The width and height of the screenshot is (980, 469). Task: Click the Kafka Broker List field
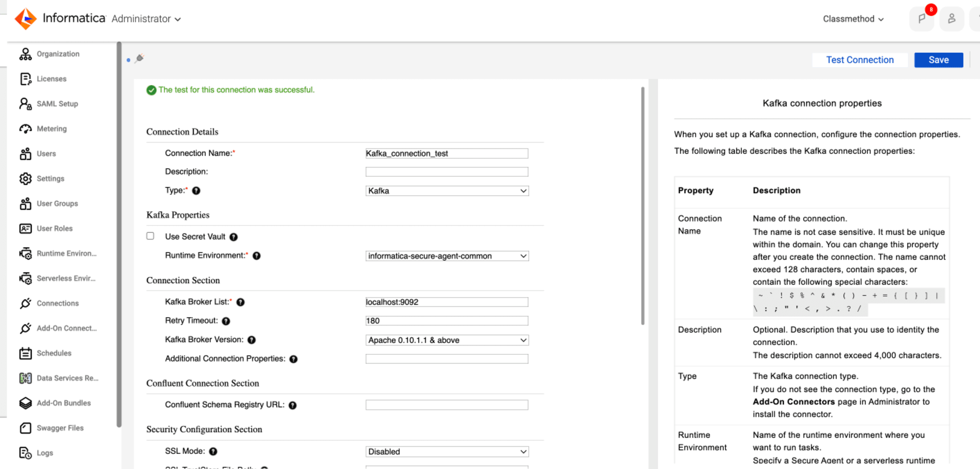(x=447, y=302)
